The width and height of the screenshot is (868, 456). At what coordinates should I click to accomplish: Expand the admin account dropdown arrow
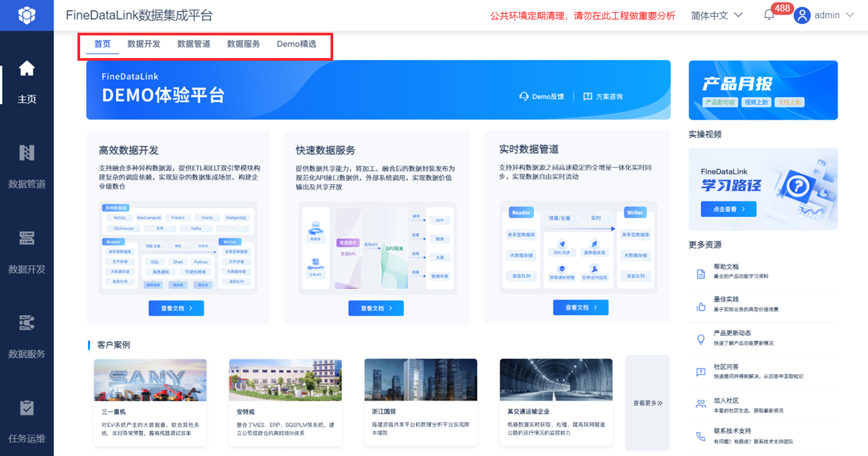[x=850, y=15]
